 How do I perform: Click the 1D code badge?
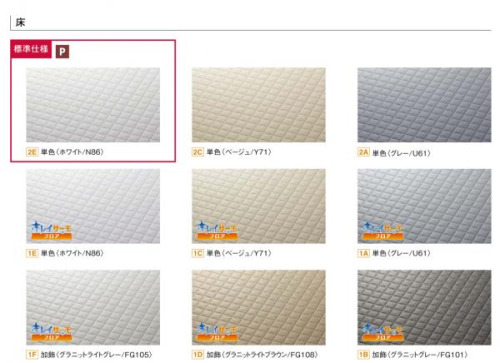pos(197,355)
